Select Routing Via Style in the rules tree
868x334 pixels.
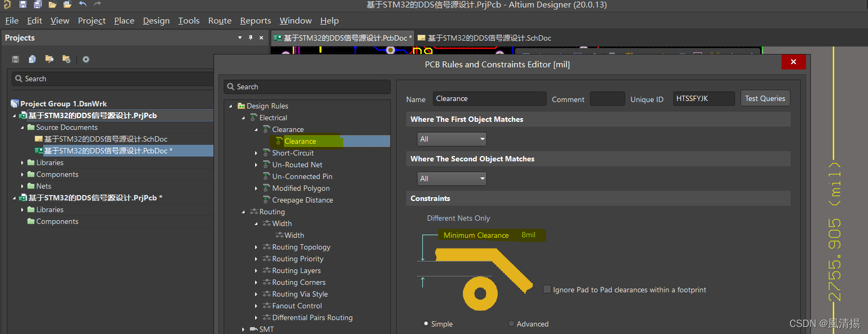(300, 294)
